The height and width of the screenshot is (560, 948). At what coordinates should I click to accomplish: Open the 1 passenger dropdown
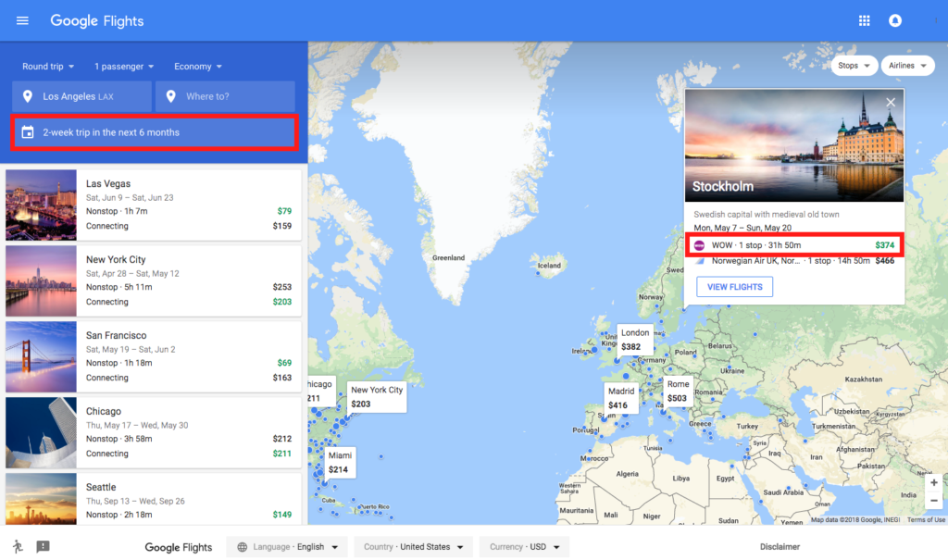[124, 67]
